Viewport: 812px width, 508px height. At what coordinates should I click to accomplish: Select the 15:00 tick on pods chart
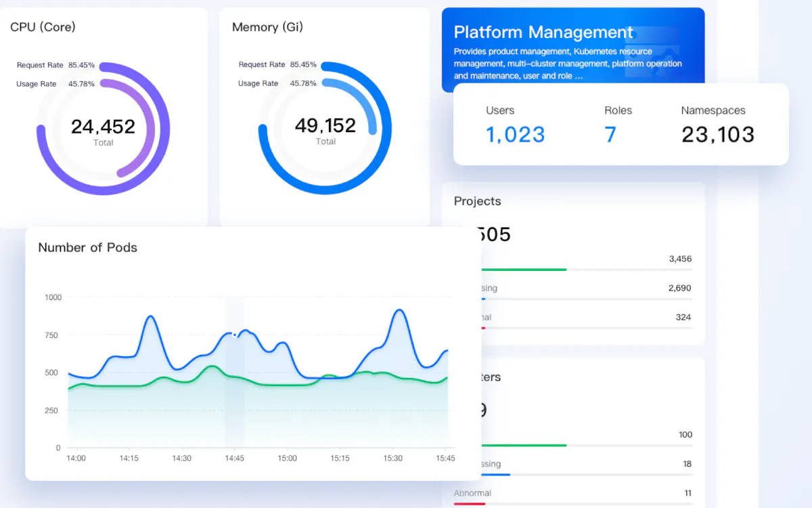click(287, 459)
